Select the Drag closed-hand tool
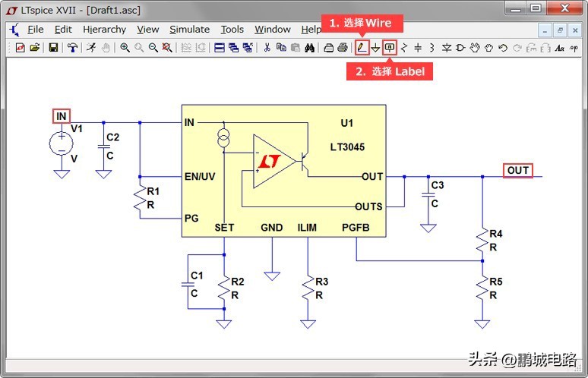This screenshot has width=588, height=378. click(x=488, y=48)
